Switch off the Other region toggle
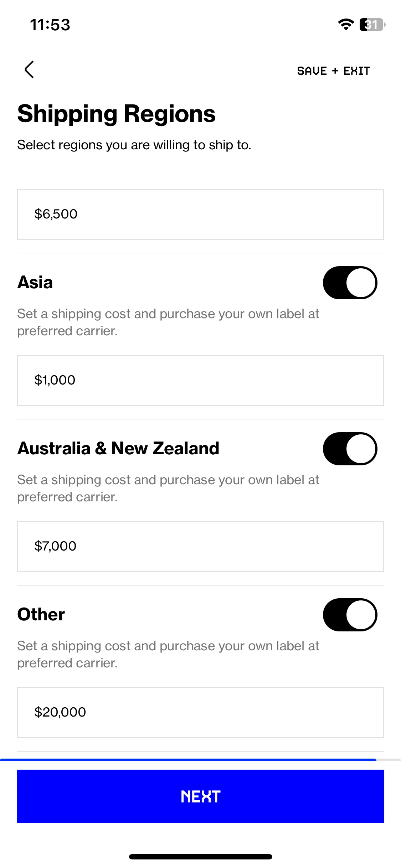This screenshot has width=401, height=868. click(350, 615)
